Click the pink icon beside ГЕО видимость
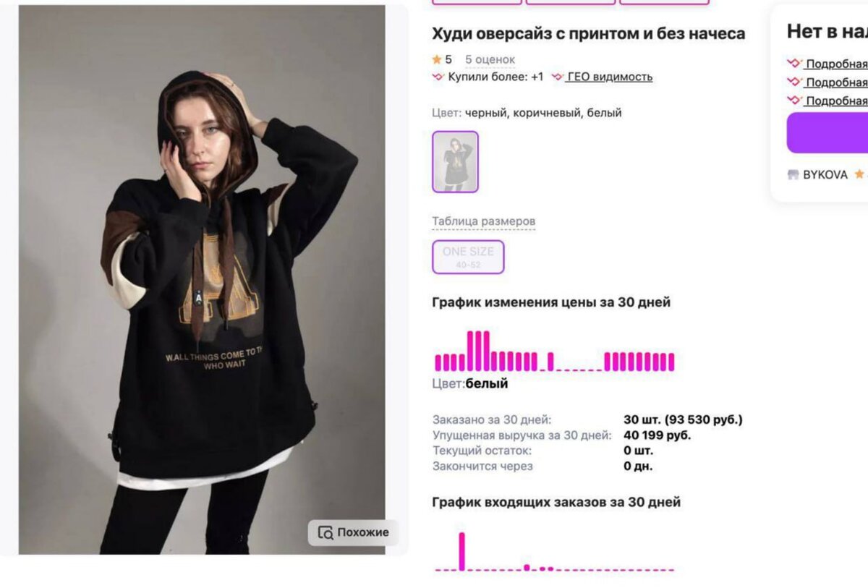 [x=557, y=77]
